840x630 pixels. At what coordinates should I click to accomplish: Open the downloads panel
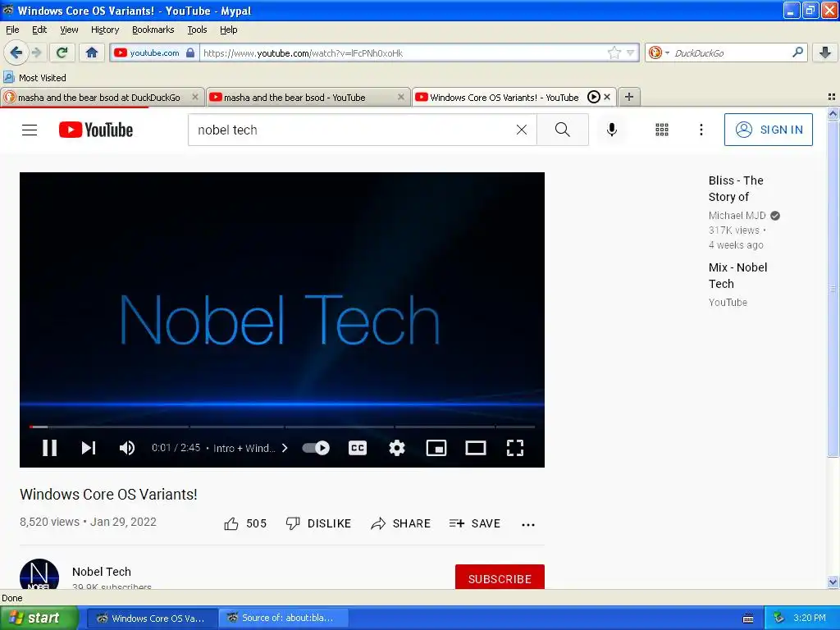[825, 52]
